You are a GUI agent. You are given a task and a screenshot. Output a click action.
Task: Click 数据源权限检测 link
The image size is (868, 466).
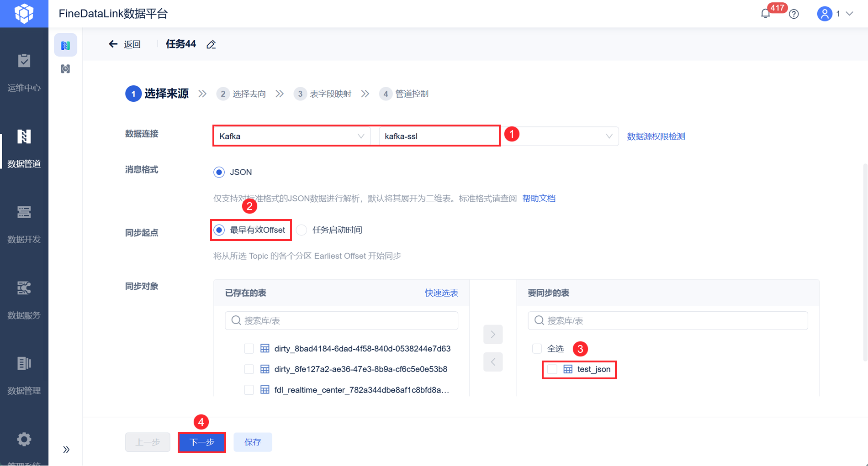point(656,136)
